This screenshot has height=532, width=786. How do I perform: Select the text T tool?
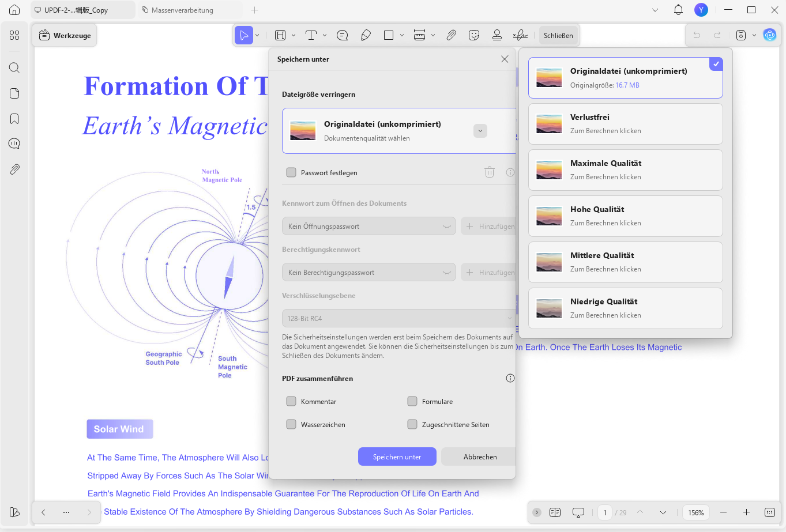pyautogui.click(x=311, y=35)
